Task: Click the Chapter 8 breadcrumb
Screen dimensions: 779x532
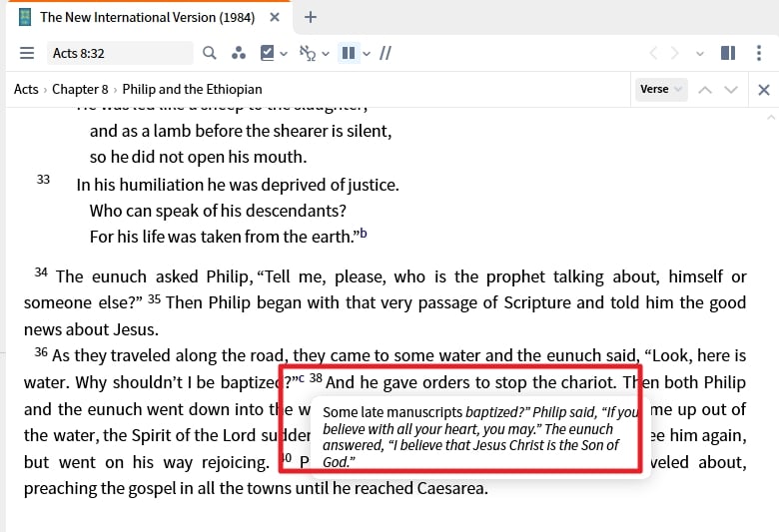Action: 80,90
